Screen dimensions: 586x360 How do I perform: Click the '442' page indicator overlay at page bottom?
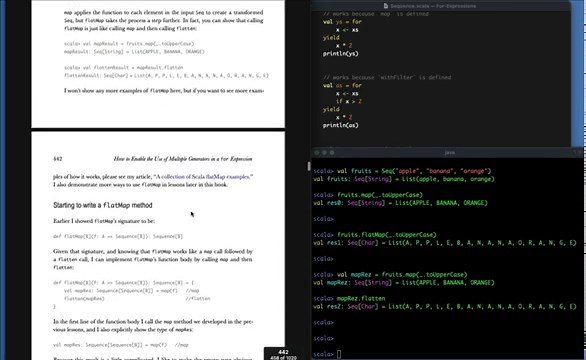pos(283,354)
